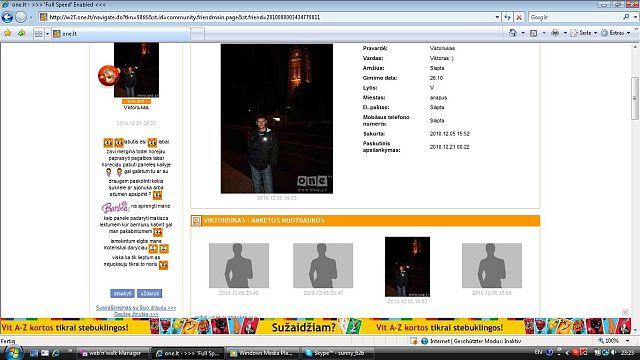Screen dimensions: 640x360
Task: Open the Print options dropdown arrow
Action: [565, 33]
